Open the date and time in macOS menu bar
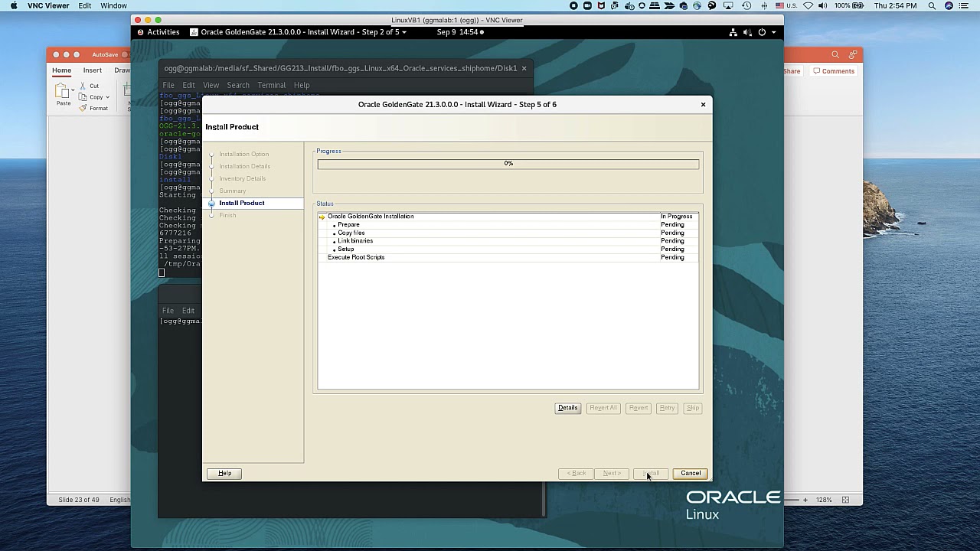980x551 pixels. click(x=895, y=5)
